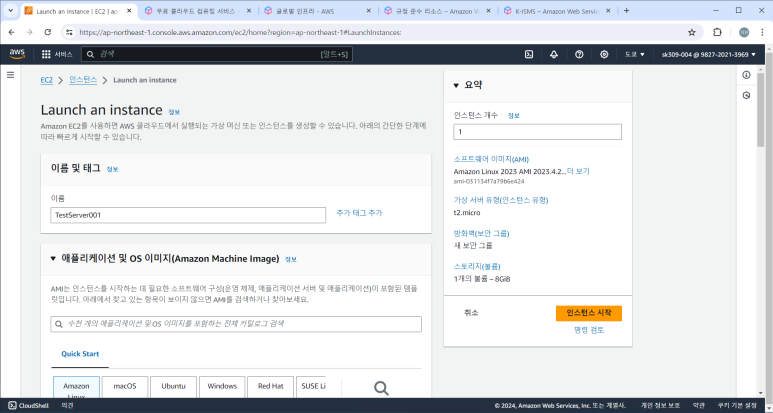Open the Tokyo region dropdown

point(634,54)
